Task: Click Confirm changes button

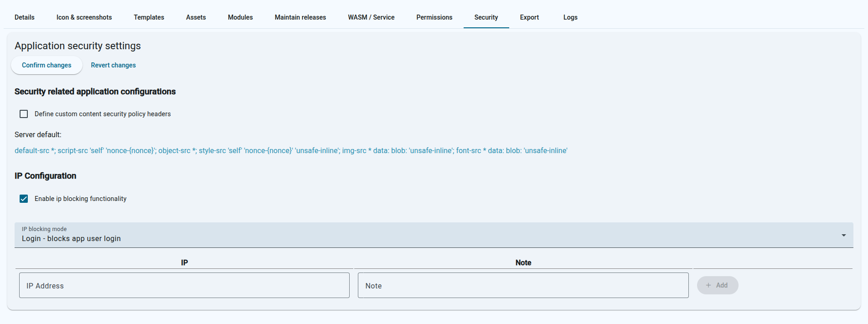Action: pyautogui.click(x=46, y=65)
